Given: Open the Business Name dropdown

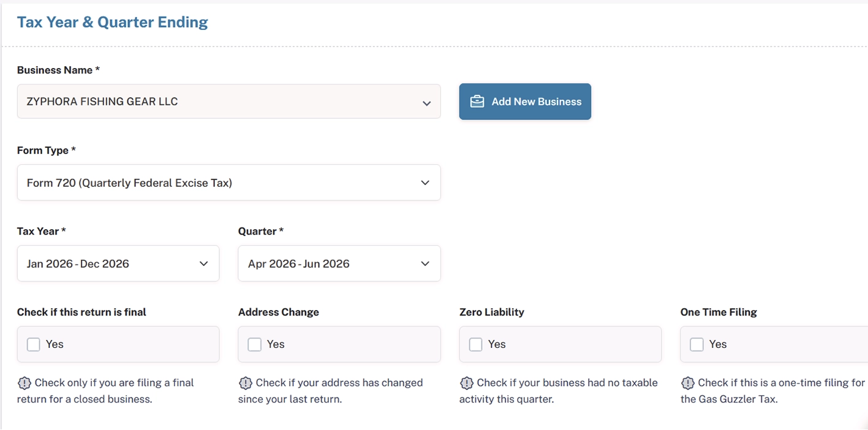Looking at the screenshot, I should click(228, 102).
